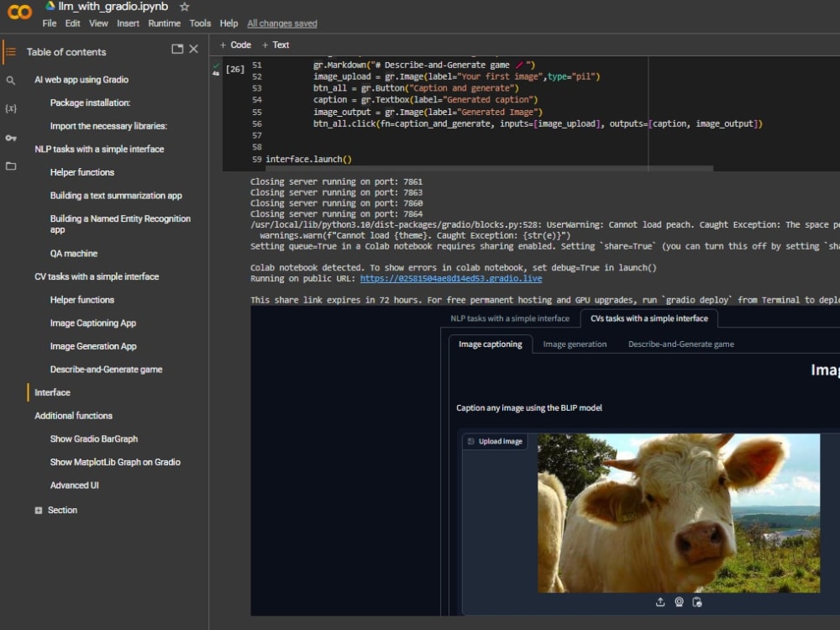Pop out the Table of contents panel

pos(177,50)
